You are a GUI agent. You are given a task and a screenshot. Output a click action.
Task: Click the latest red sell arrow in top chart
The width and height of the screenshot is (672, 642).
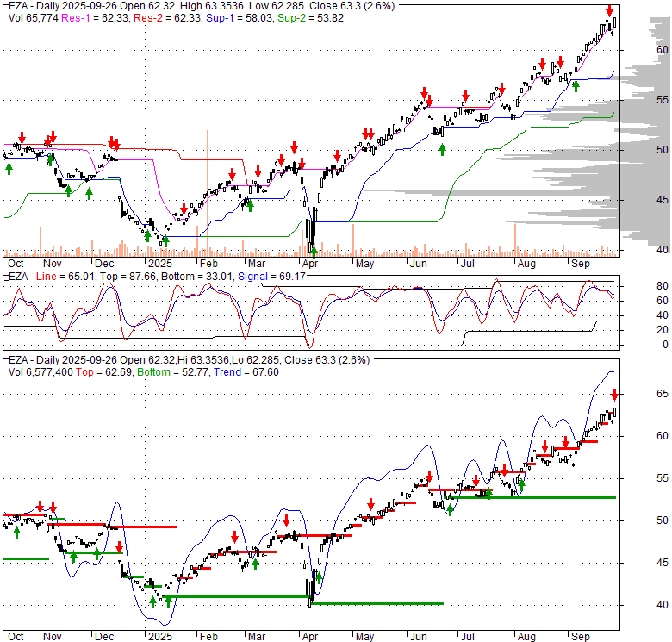[609, 10]
